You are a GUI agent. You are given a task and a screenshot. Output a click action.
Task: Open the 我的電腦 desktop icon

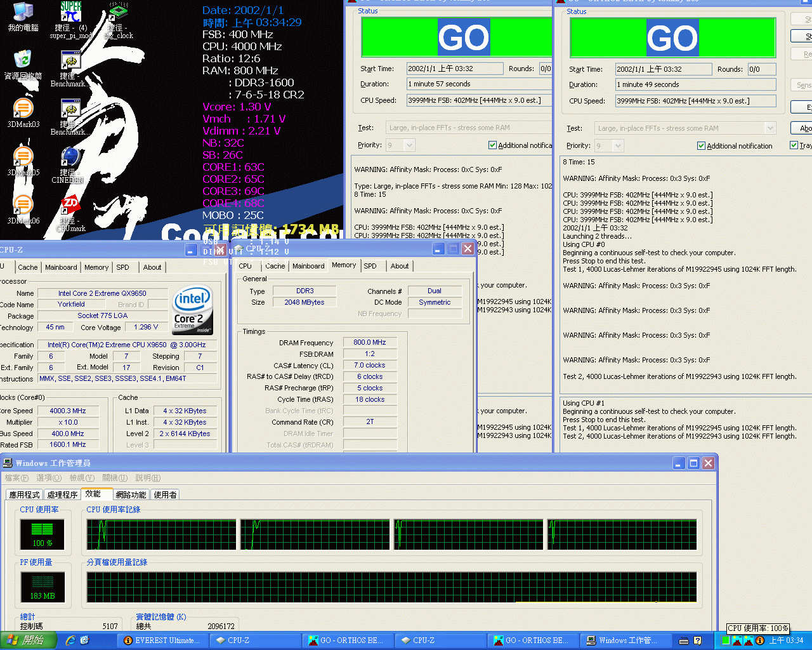pos(23,17)
